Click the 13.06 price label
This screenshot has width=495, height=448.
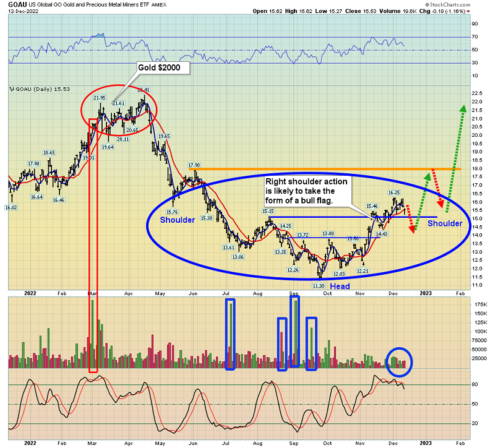(238, 257)
